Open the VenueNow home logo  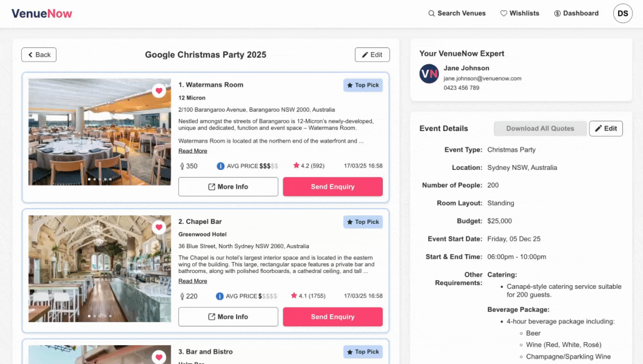point(42,14)
